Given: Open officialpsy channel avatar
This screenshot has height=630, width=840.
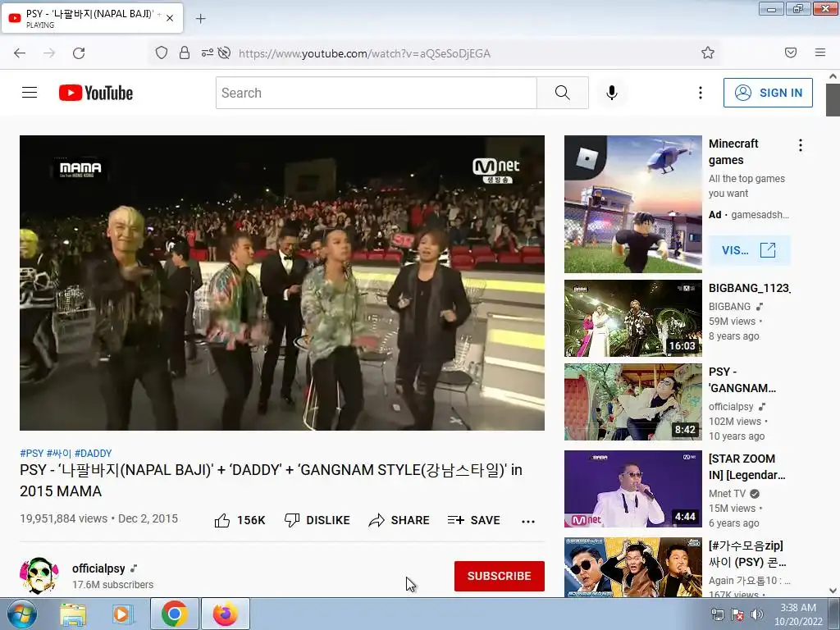Looking at the screenshot, I should [x=39, y=575].
